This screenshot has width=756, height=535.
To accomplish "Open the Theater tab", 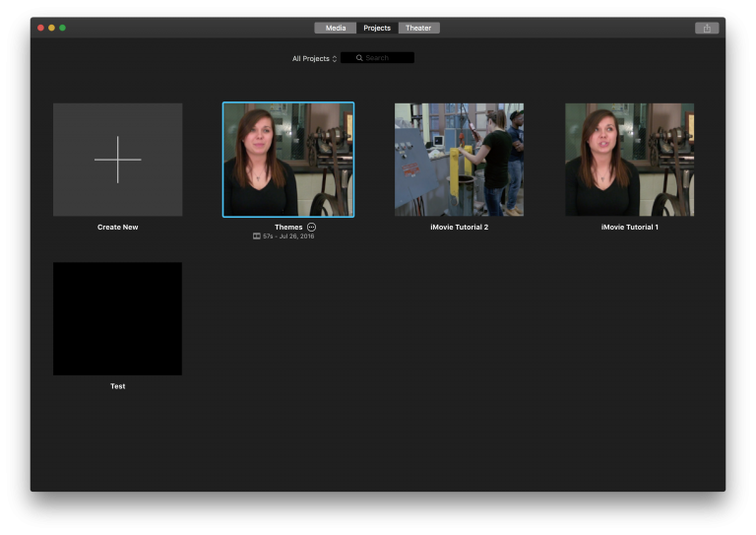I will [418, 28].
